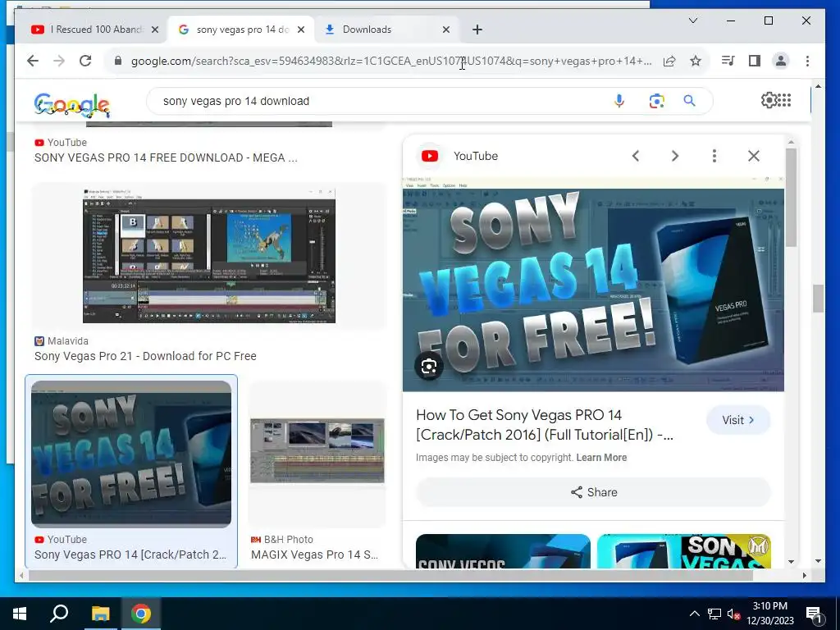Click the Share button
Image resolution: width=840 pixels, height=630 pixels.
pyautogui.click(x=593, y=492)
